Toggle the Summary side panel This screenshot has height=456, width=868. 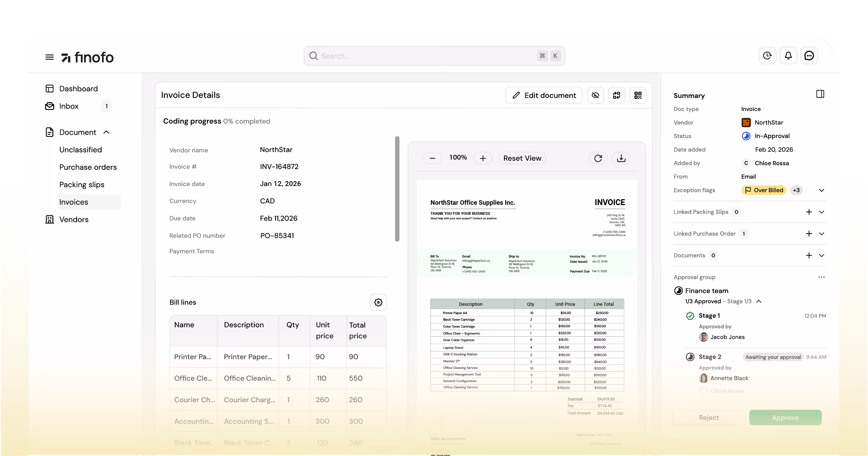[820, 94]
